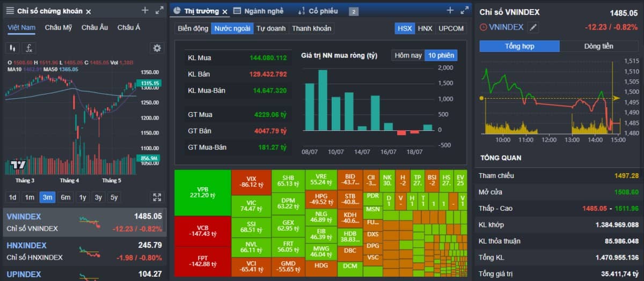Image resolution: width=644 pixels, height=281 pixels.
Task: Click the VPB 221.20 tỷ heatmap tile
Action: pyautogui.click(x=203, y=193)
